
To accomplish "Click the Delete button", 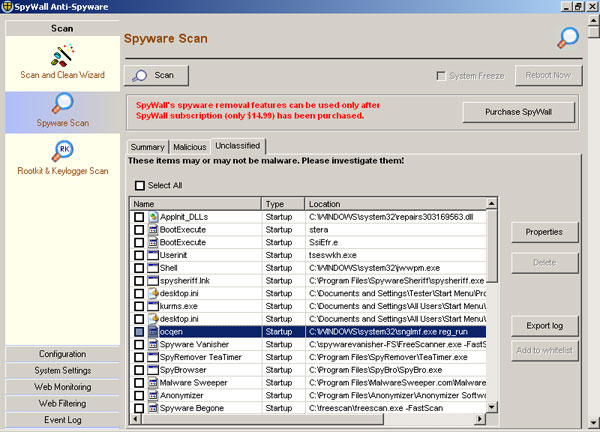I will pos(544,262).
